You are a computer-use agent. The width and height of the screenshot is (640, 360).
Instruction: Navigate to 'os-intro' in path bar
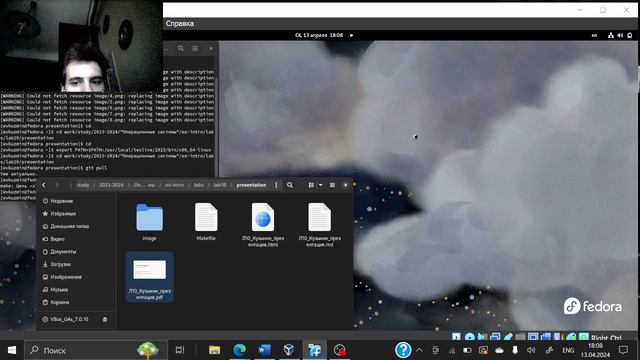click(x=175, y=185)
